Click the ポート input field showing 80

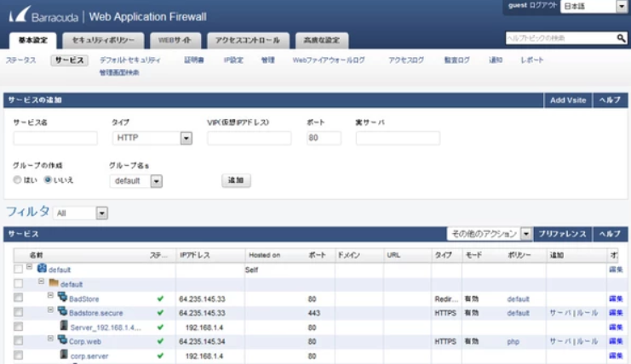tap(324, 138)
